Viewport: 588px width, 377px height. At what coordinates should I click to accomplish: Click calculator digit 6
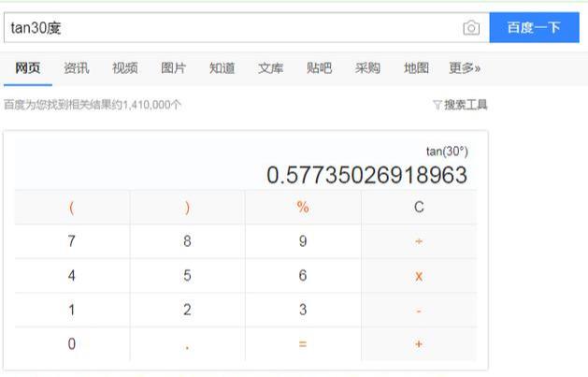303,276
